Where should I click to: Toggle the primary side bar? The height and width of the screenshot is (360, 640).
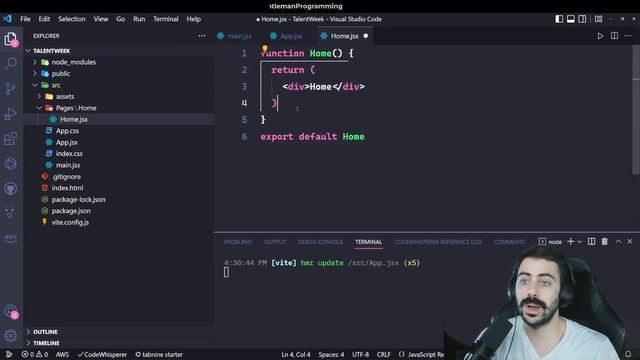coord(559,19)
